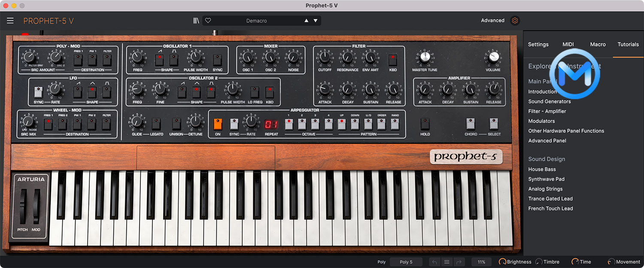The height and width of the screenshot is (268, 644).
Task: Click the redo arrow in the bottom bar
Action: (x=459, y=262)
